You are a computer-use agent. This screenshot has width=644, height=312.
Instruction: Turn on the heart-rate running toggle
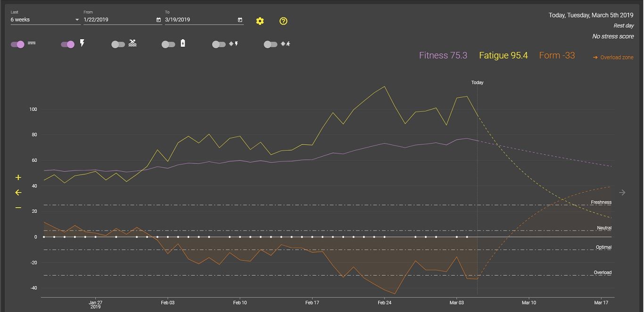coord(271,44)
